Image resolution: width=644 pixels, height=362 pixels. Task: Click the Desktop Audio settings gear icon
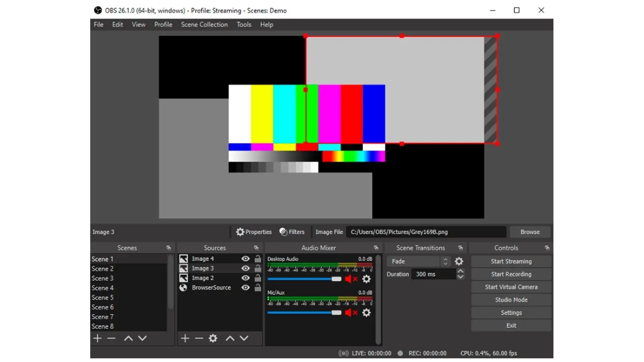pyautogui.click(x=367, y=279)
